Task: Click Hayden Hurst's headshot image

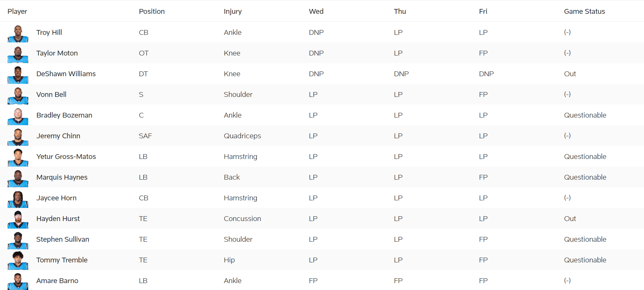Action: coord(18,220)
